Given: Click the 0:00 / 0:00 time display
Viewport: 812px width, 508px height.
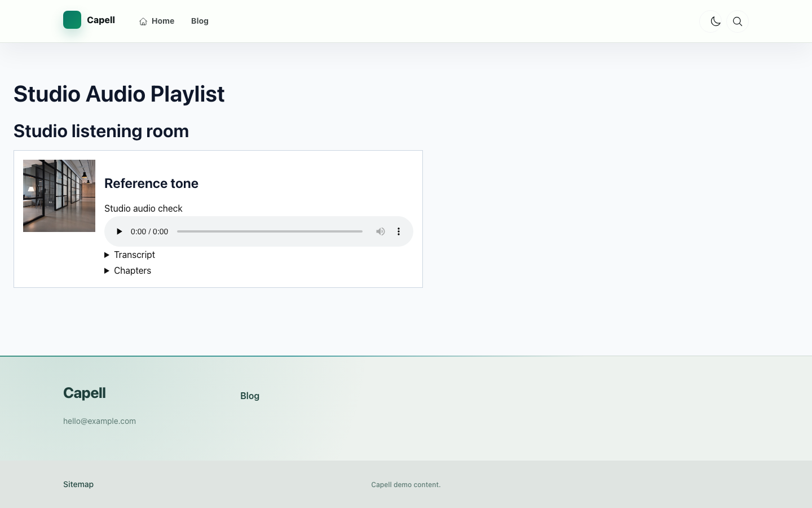Looking at the screenshot, I should (149, 231).
